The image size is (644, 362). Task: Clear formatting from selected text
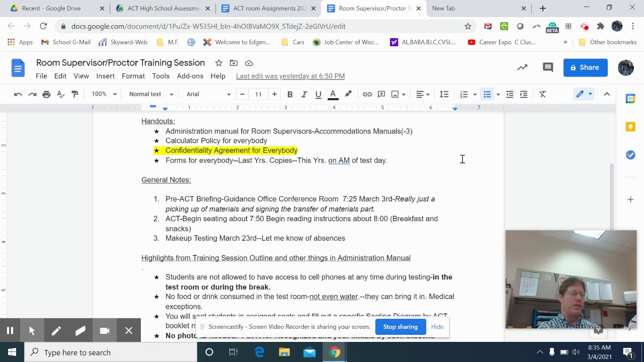(542, 94)
